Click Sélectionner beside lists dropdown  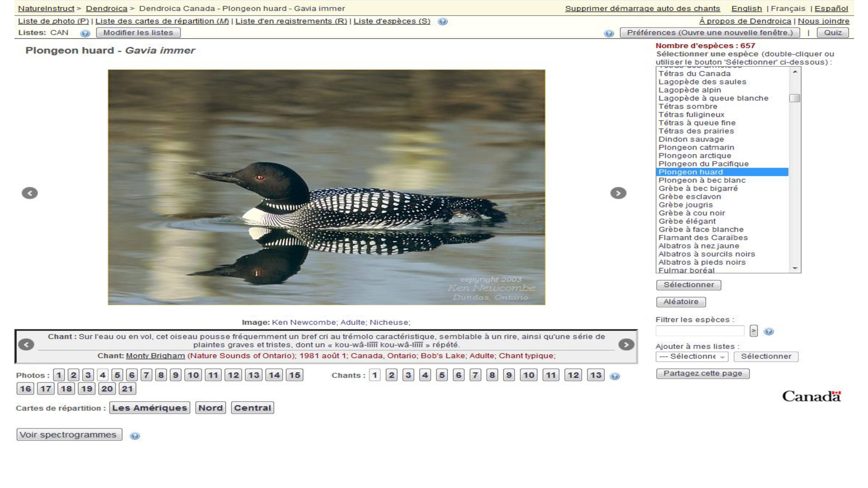(766, 356)
